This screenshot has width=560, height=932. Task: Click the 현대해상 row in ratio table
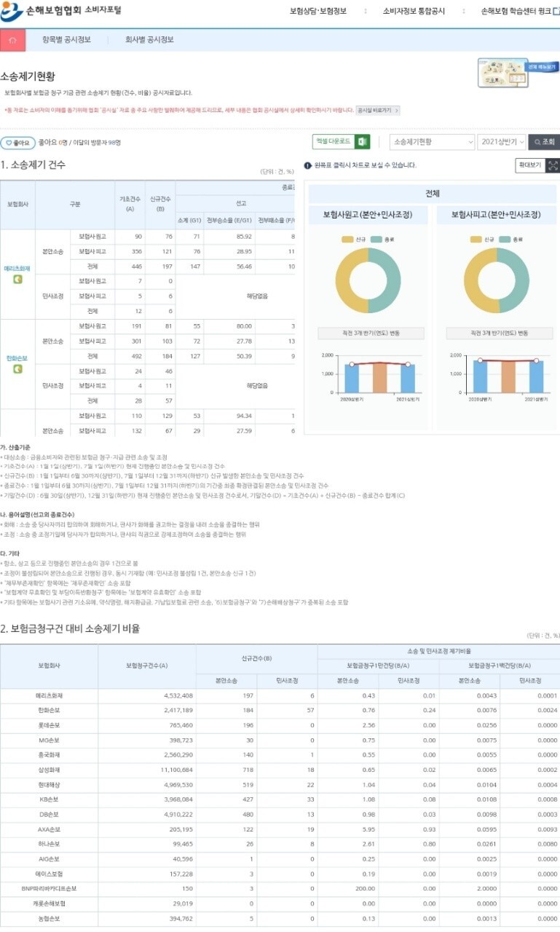pyautogui.click(x=280, y=784)
